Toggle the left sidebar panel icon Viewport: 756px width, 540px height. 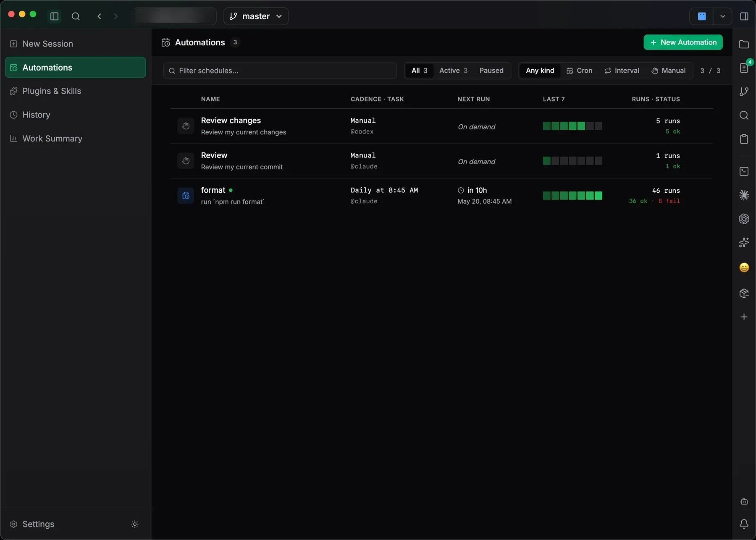pyautogui.click(x=54, y=16)
